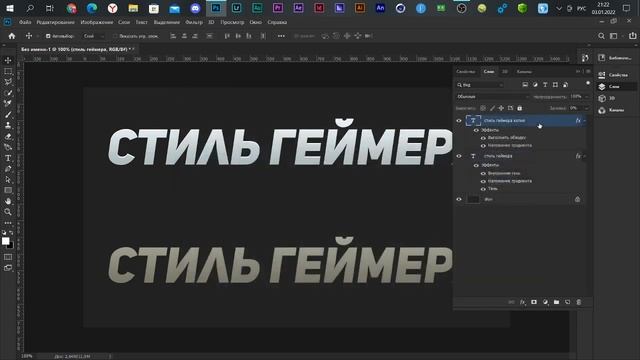
Task: Switch to the Свойства tab in the panel
Action: (466, 71)
